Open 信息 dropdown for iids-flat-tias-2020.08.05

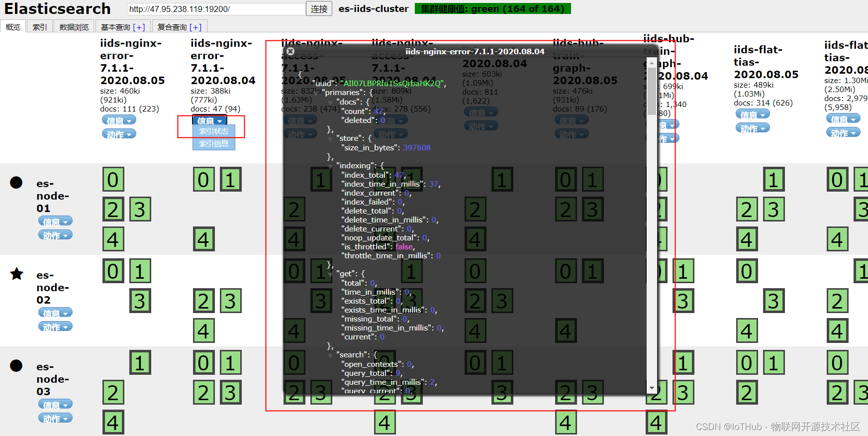[753, 114]
